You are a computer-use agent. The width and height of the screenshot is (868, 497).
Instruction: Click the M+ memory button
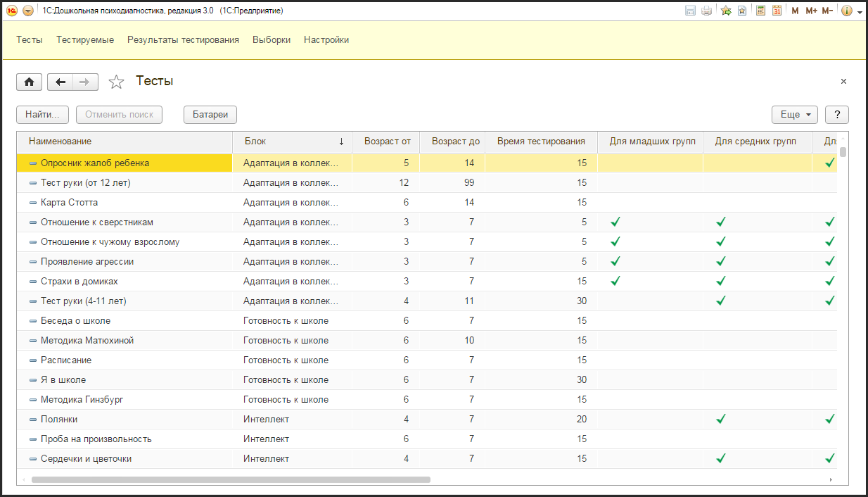coord(811,11)
